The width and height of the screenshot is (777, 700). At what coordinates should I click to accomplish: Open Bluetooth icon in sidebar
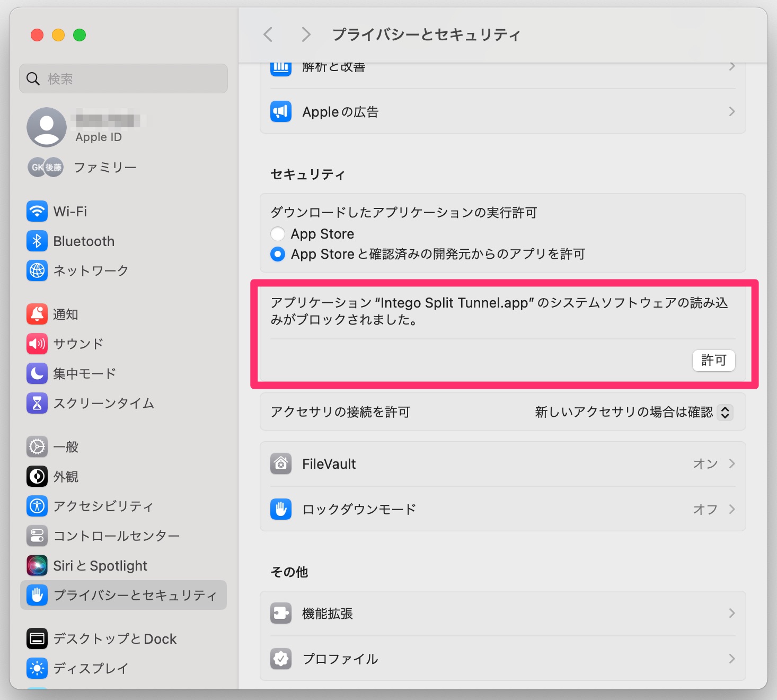37,241
